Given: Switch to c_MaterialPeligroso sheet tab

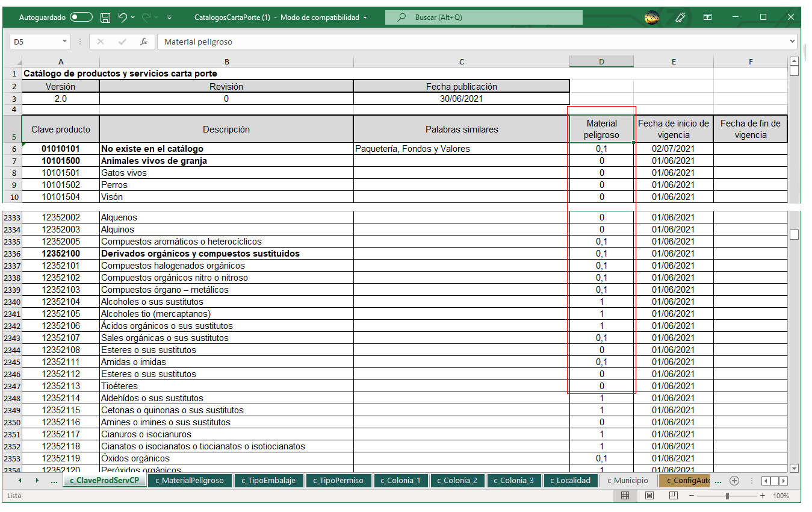Looking at the screenshot, I should click(190, 481).
